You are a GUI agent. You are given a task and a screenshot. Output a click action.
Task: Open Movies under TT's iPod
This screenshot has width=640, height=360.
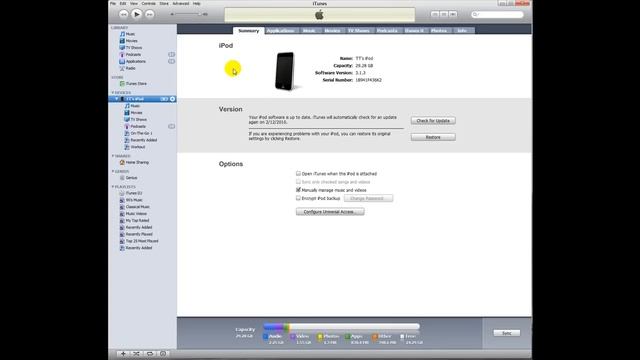133,113
